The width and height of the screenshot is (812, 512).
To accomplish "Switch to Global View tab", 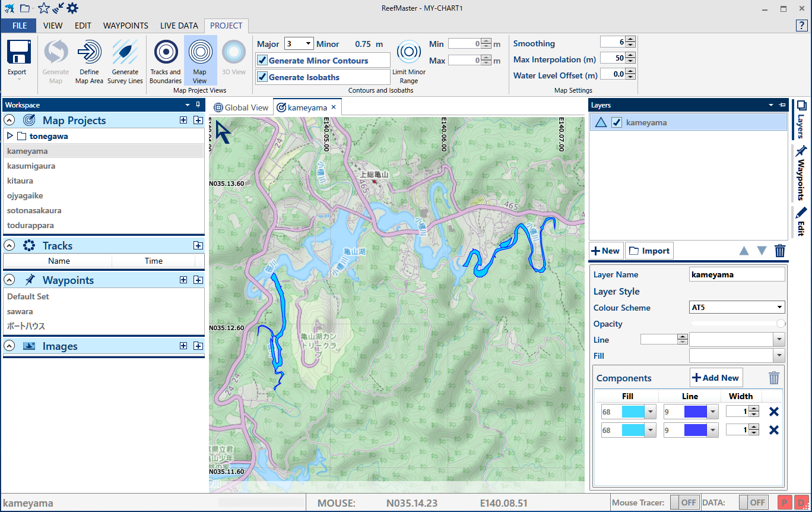I will point(242,108).
